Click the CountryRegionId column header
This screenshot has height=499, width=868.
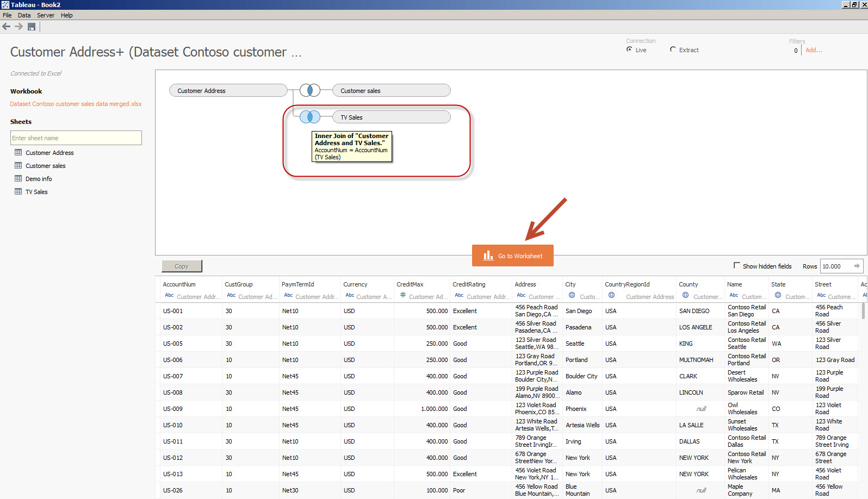click(x=627, y=284)
